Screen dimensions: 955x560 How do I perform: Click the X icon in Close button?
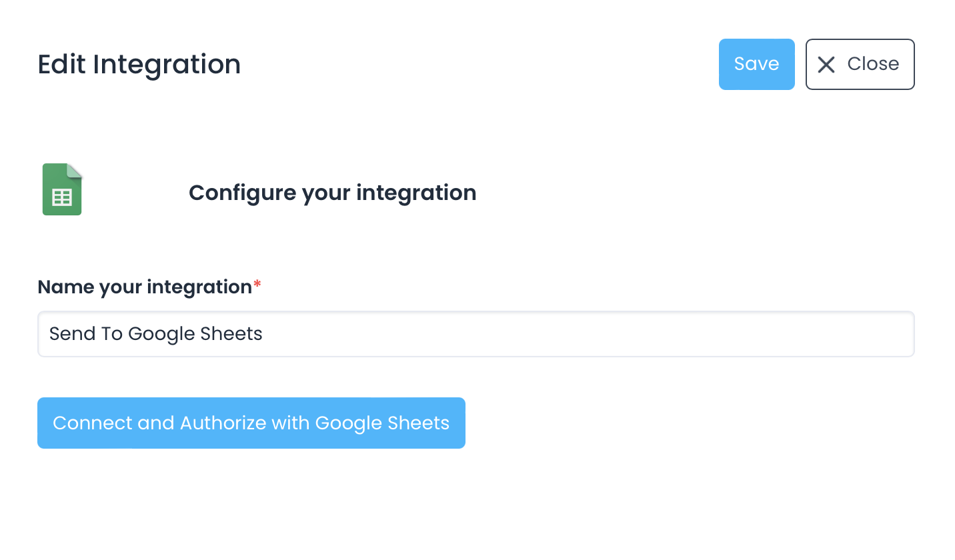click(x=826, y=65)
